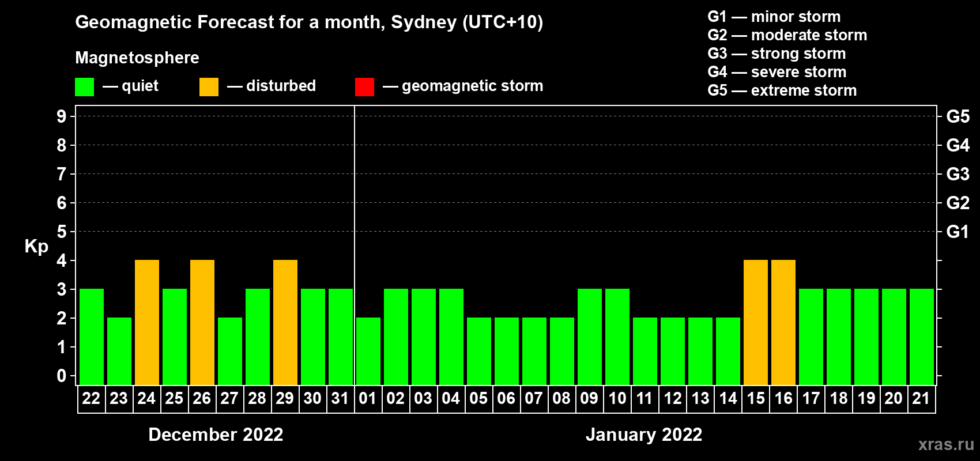This screenshot has height=461, width=980.
Task: Click the orange disturbed legend swatch
Action: [x=209, y=87]
